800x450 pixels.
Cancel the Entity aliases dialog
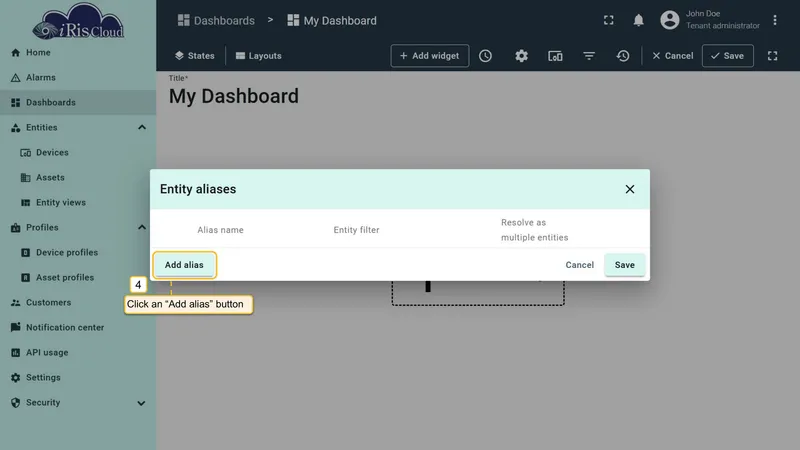pyautogui.click(x=580, y=265)
